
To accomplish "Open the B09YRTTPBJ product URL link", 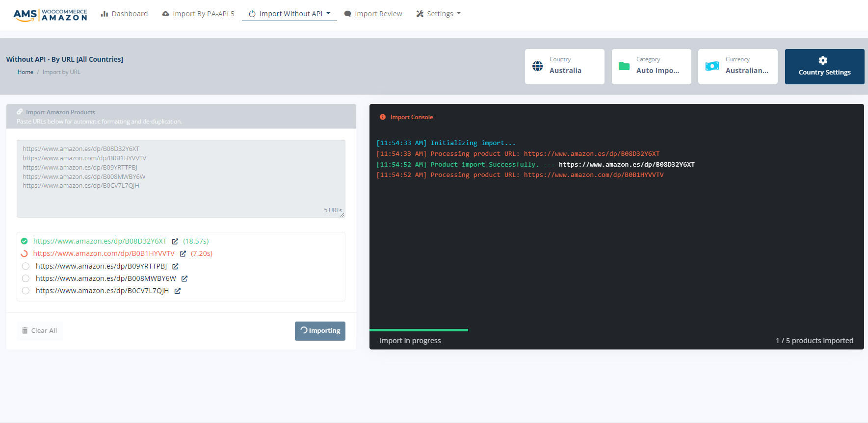I will click(102, 266).
